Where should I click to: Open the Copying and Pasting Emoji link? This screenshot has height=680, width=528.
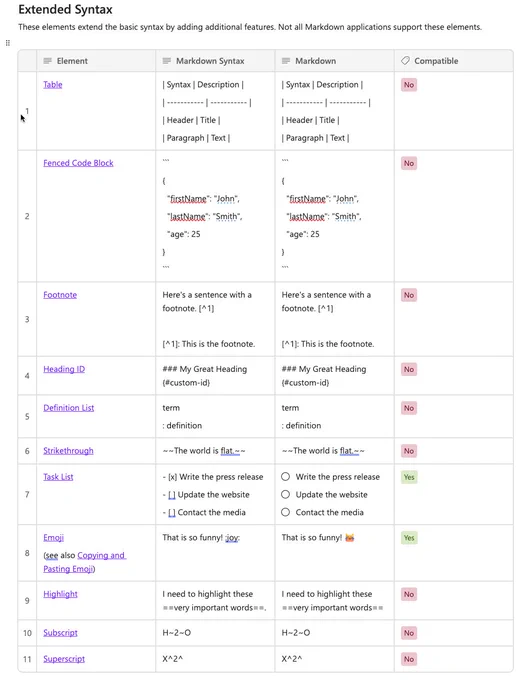coord(85,562)
